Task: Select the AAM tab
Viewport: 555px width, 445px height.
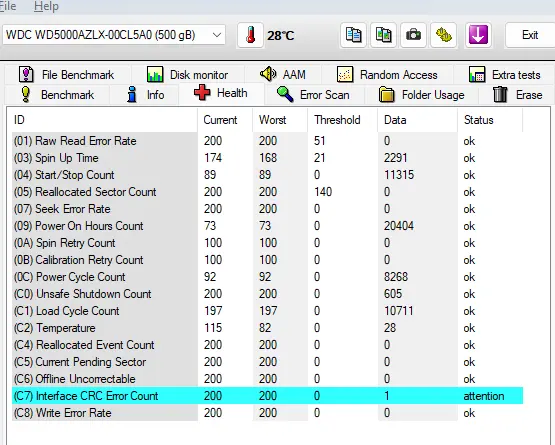Action: click(x=283, y=74)
